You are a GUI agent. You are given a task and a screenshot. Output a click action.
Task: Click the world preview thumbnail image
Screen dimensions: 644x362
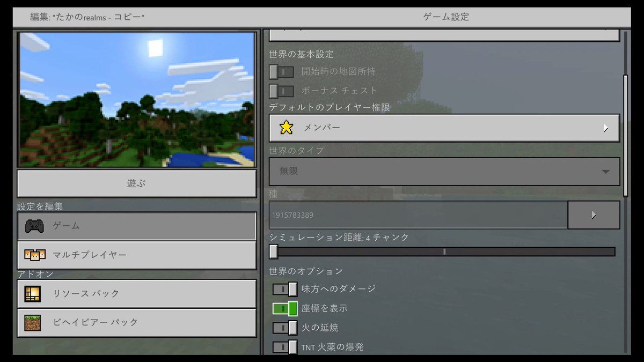coord(137,99)
